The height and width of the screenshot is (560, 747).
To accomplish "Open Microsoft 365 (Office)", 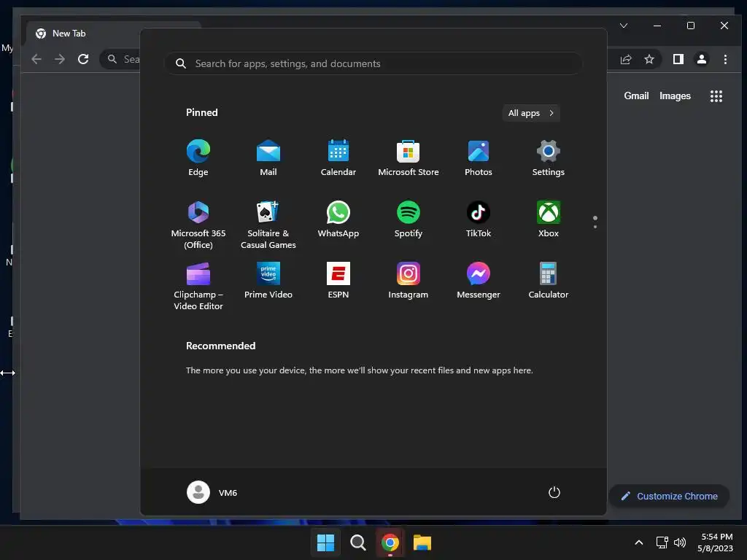I will point(198,225).
